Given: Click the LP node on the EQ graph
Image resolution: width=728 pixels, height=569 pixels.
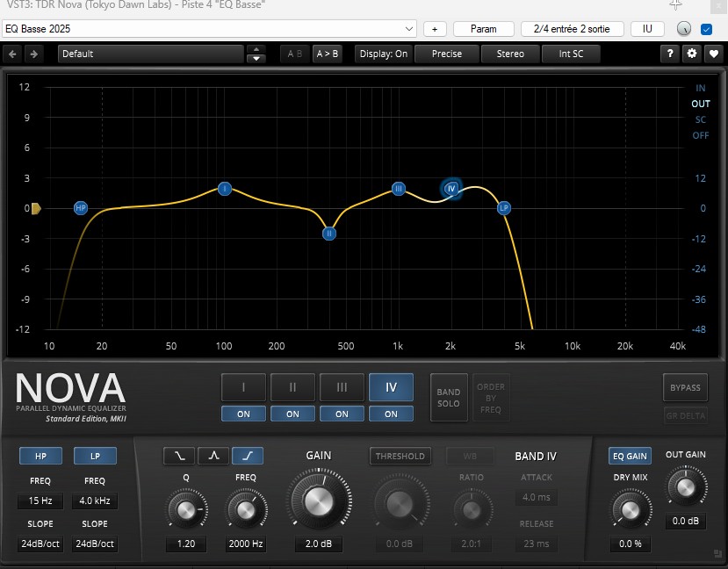Looking at the screenshot, I should coord(504,208).
